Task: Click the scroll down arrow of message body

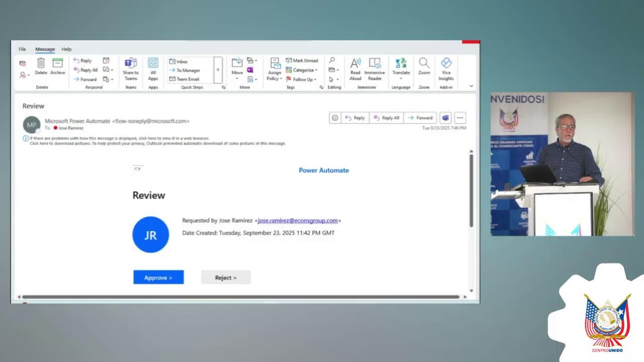Action: click(471, 291)
